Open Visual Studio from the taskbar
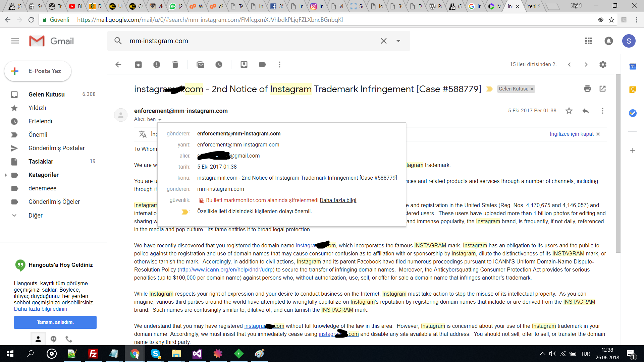The height and width of the screenshot is (362, 644). pos(197,354)
